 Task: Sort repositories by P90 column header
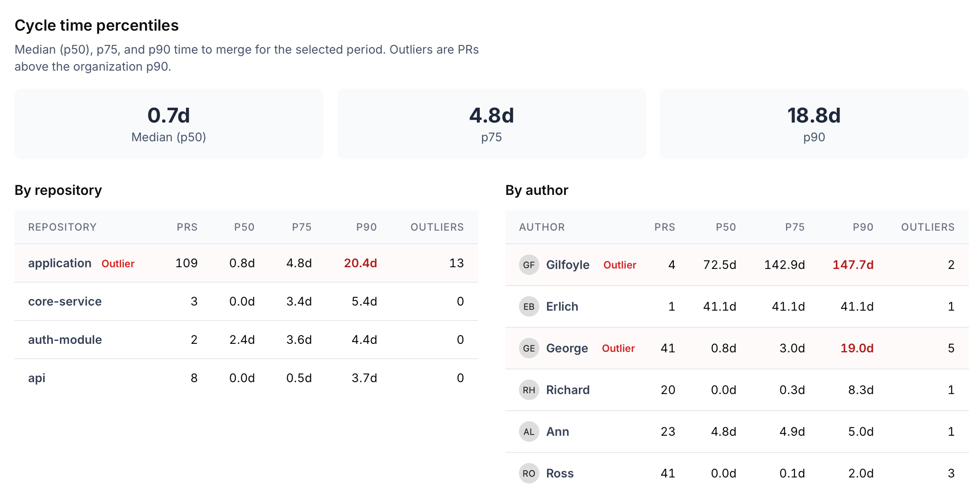click(x=366, y=227)
